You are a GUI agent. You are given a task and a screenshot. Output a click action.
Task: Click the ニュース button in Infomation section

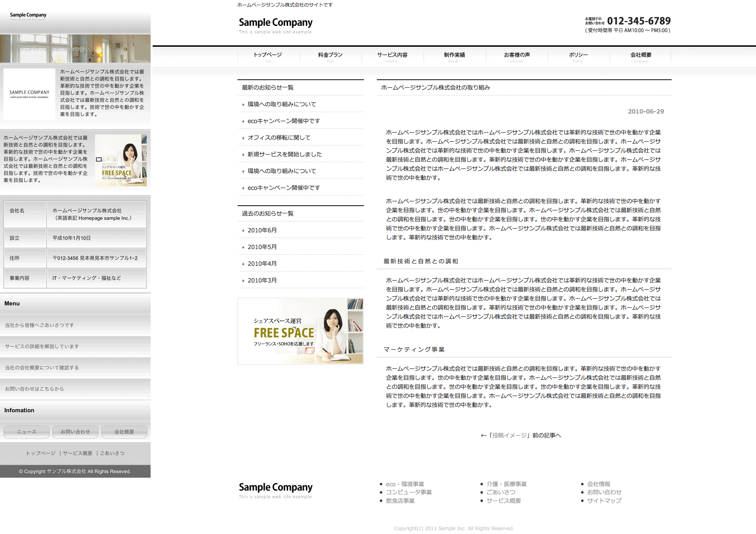coord(27,432)
